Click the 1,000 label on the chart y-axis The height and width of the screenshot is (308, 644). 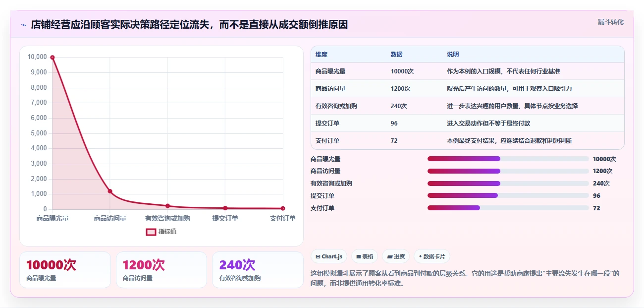(x=39, y=194)
